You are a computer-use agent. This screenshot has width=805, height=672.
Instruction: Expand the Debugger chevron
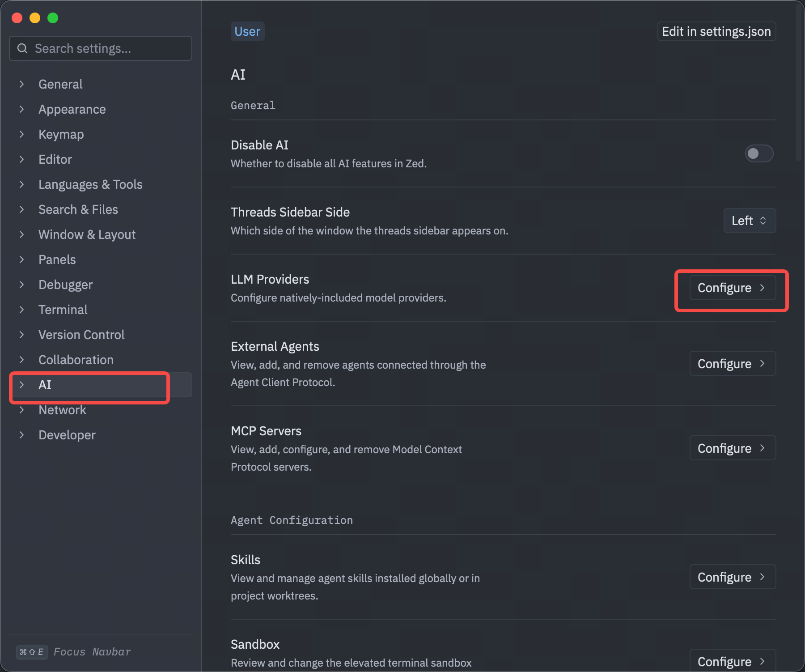pos(21,285)
